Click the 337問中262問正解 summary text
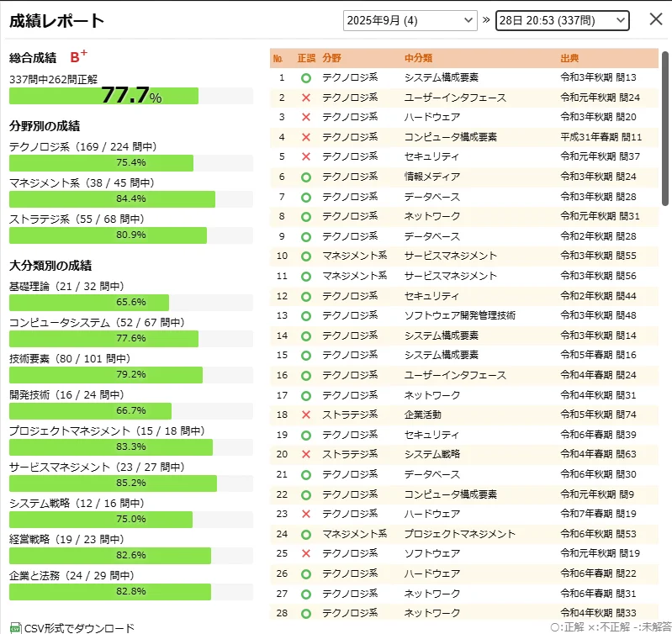The width and height of the screenshot is (672, 634). click(x=54, y=79)
